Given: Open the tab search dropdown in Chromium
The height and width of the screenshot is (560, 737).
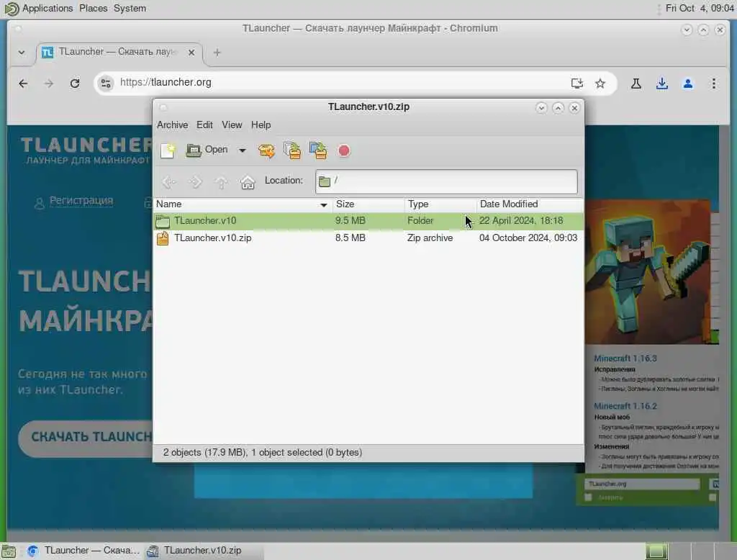Looking at the screenshot, I should coord(22,53).
